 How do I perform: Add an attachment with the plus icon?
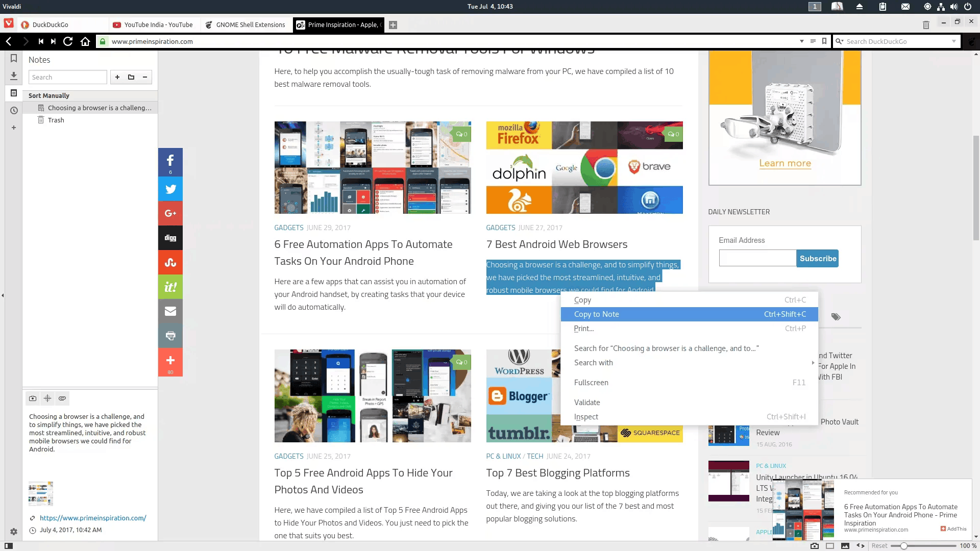[47, 398]
